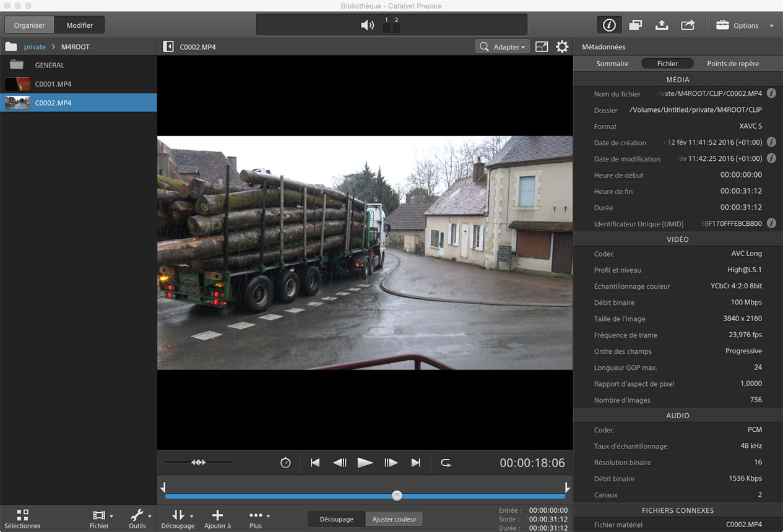Switch to Points de repère tab
The height and width of the screenshot is (532, 783).
(x=733, y=64)
